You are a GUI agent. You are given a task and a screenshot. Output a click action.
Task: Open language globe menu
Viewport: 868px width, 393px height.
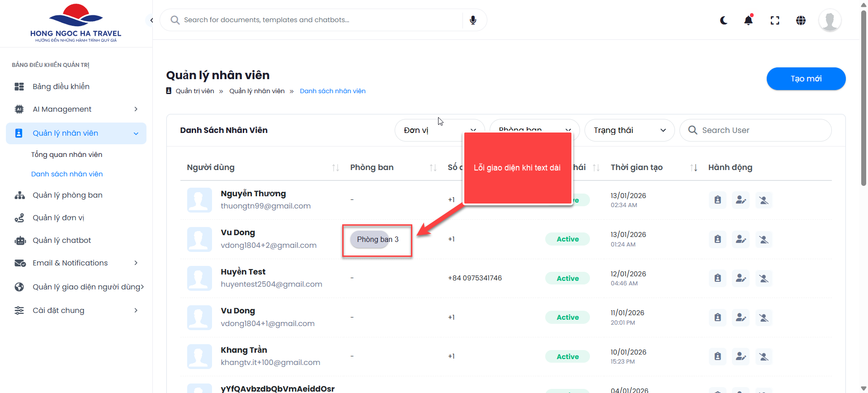[801, 20]
